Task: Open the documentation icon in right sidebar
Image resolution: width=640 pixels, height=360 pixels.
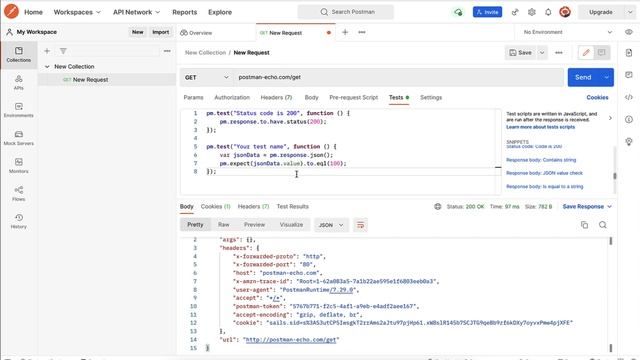Action: (x=629, y=53)
